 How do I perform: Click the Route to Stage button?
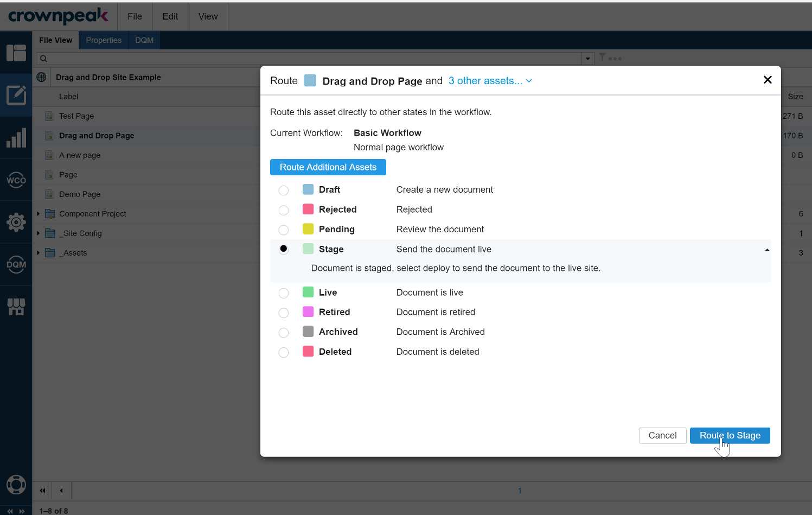[730, 435]
